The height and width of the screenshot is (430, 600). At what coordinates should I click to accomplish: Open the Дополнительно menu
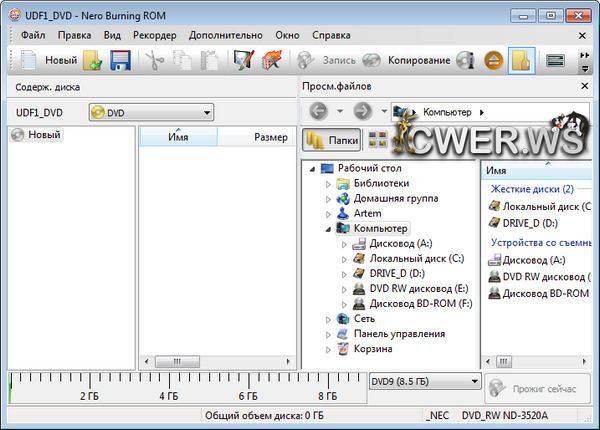click(x=226, y=35)
